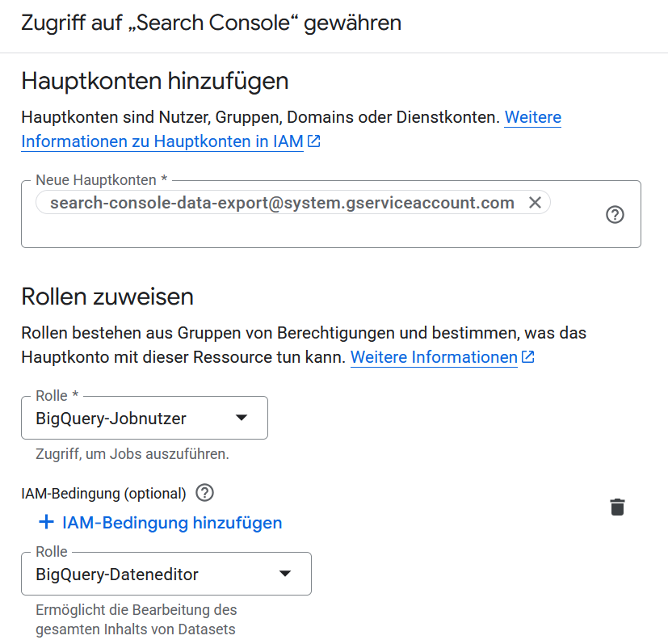
Task: Open external link icon after Weitere Informationen
Action: pos(527,356)
